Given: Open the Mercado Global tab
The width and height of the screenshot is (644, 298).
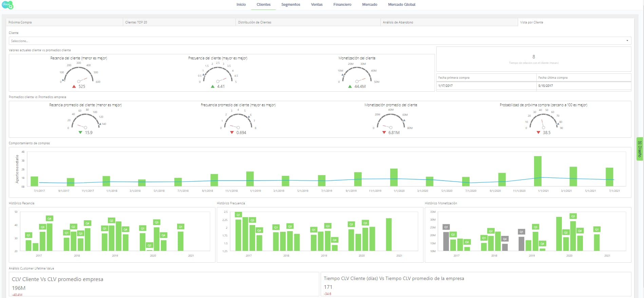Looking at the screenshot, I should point(402,5).
